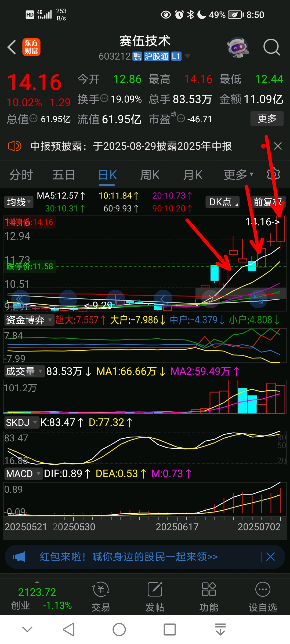Open the 成交量 indicator dropdown
The image size is (290, 644).
(x=24, y=371)
